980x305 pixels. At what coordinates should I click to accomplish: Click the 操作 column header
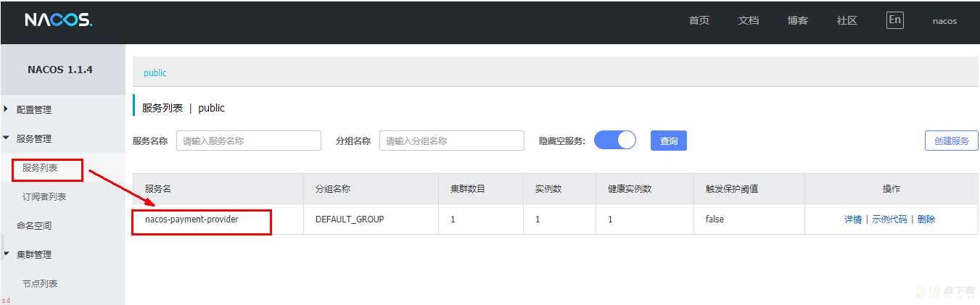tap(892, 189)
